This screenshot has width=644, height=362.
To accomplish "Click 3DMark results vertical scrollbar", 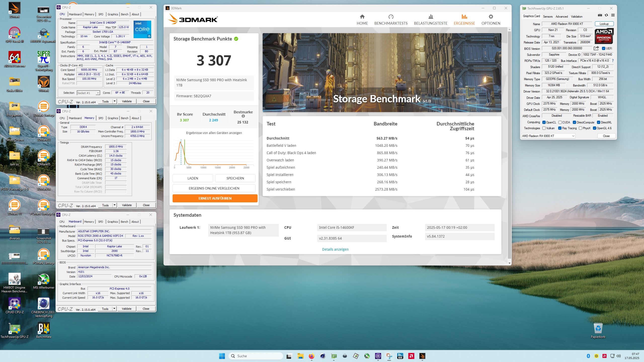I will coord(509,145).
